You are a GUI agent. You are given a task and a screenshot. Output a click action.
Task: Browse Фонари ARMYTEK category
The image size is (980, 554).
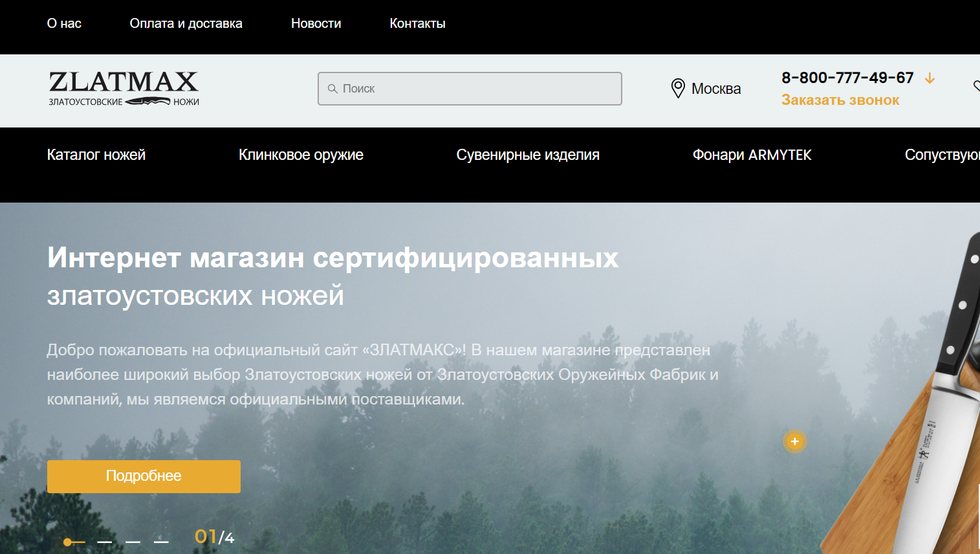(752, 155)
